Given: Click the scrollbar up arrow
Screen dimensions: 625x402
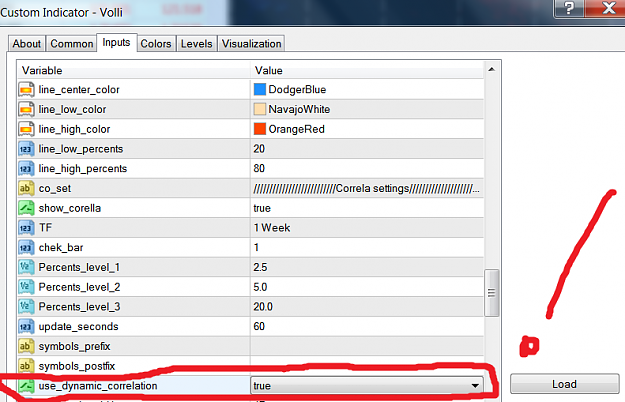Looking at the screenshot, I should point(491,69).
